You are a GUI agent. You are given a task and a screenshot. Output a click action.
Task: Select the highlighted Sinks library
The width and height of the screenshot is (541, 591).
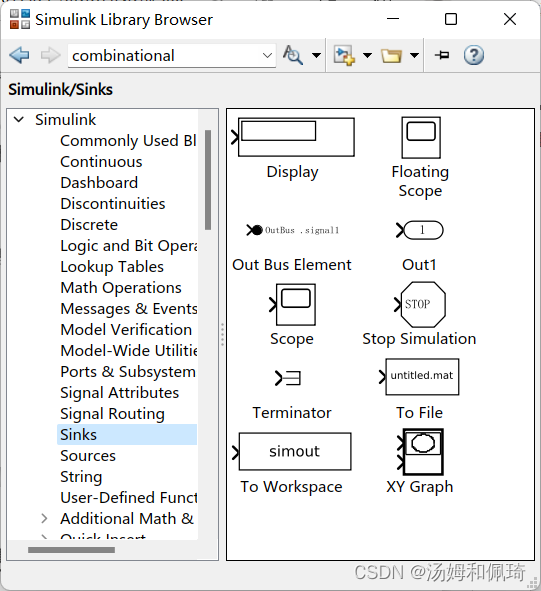pos(127,435)
